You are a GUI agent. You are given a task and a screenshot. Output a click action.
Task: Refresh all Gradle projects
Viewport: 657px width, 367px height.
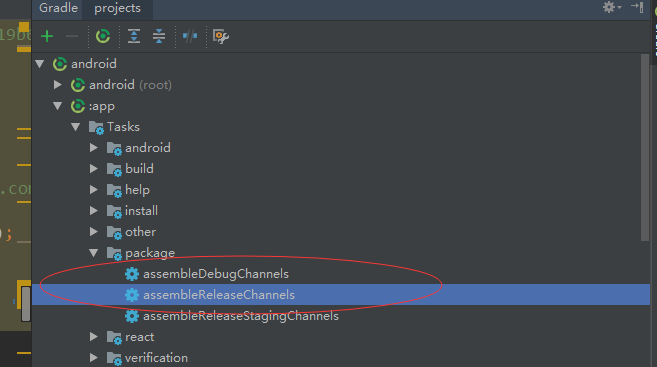point(103,36)
